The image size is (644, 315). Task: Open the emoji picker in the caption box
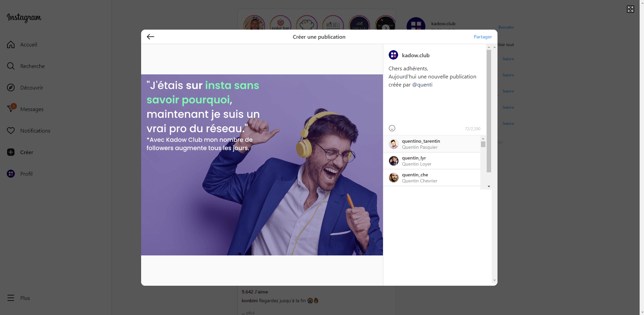(392, 128)
